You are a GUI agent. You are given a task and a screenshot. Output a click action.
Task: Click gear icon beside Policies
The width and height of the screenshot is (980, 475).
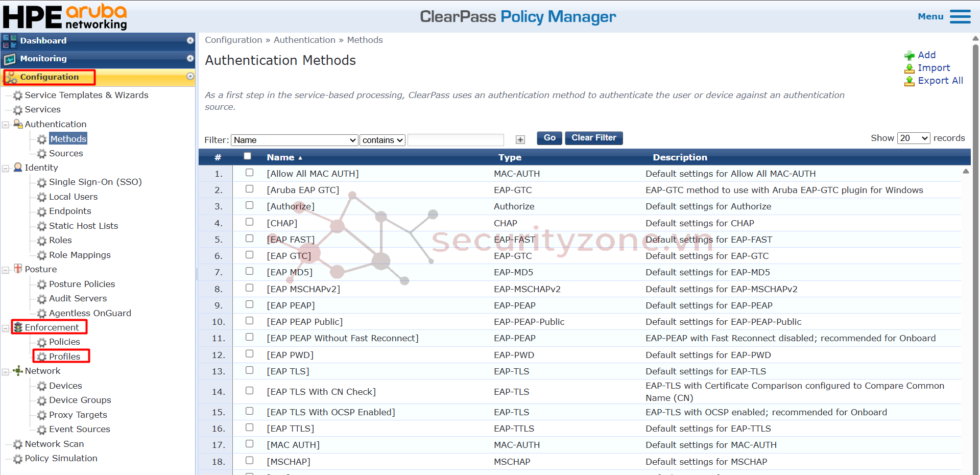[x=42, y=342]
